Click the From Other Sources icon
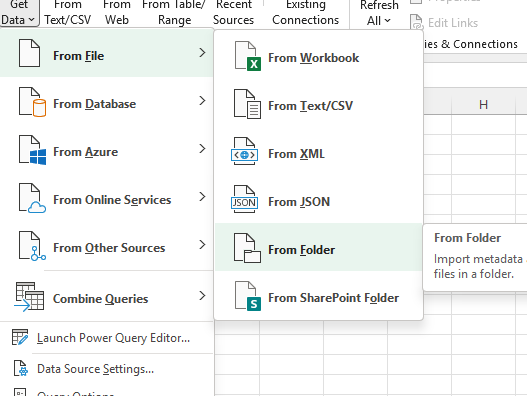Viewport: 527px width, 396px height. point(32,246)
